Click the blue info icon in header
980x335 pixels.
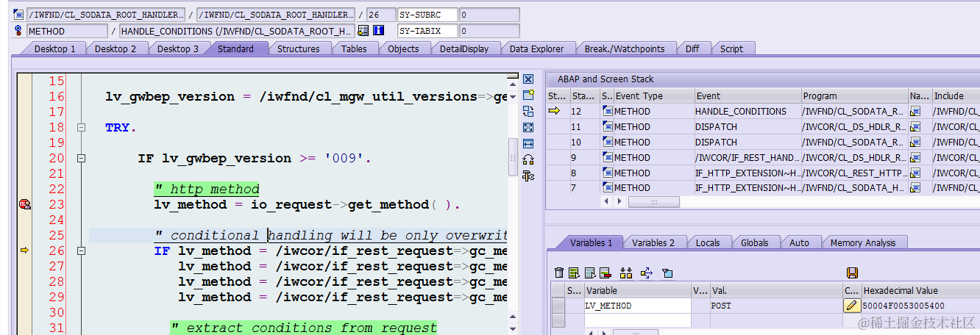click(x=379, y=31)
